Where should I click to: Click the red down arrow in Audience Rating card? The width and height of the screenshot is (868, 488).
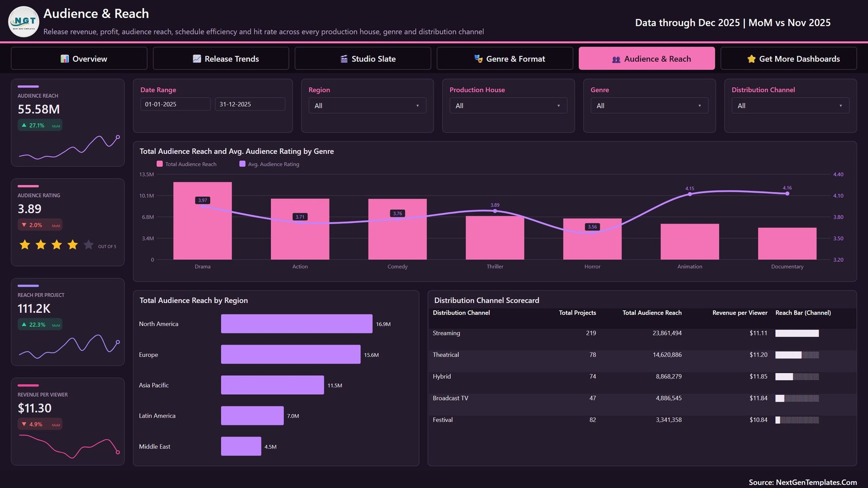[24, 225]
